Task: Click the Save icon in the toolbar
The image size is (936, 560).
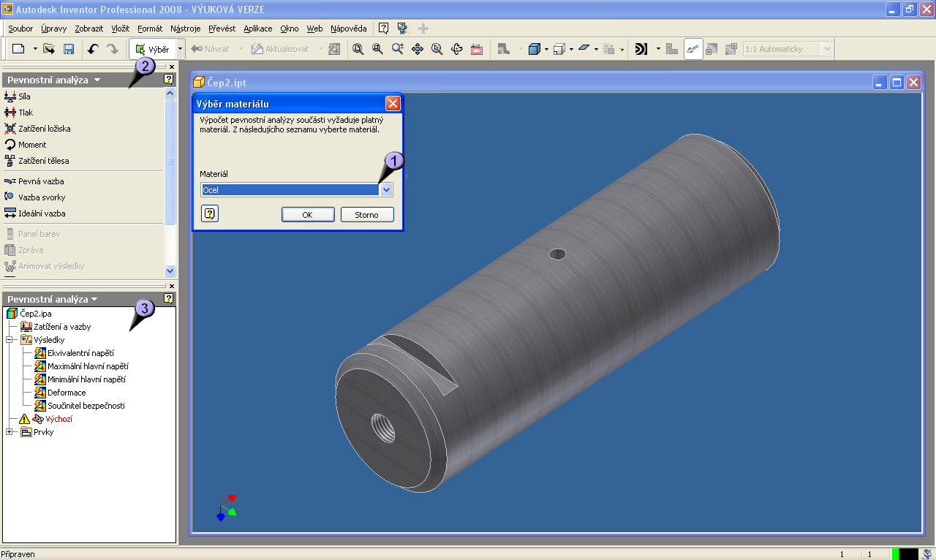Action: coord(69,49)
